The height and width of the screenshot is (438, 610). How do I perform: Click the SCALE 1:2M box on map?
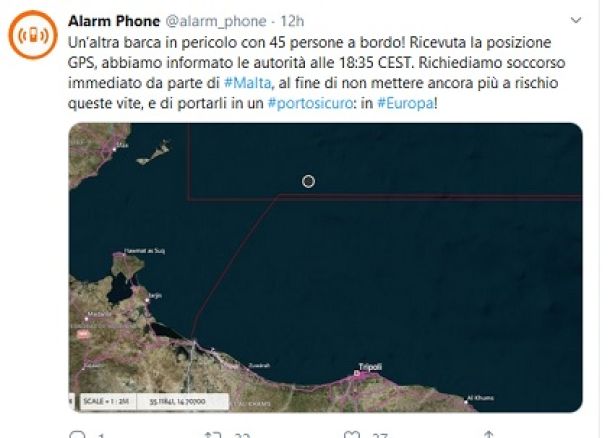pos(105,401)
